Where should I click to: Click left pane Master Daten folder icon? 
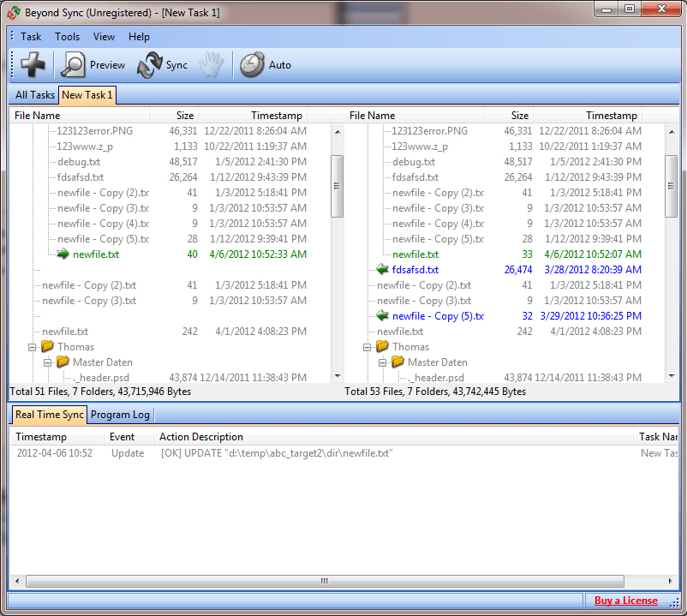coord(63,362)
